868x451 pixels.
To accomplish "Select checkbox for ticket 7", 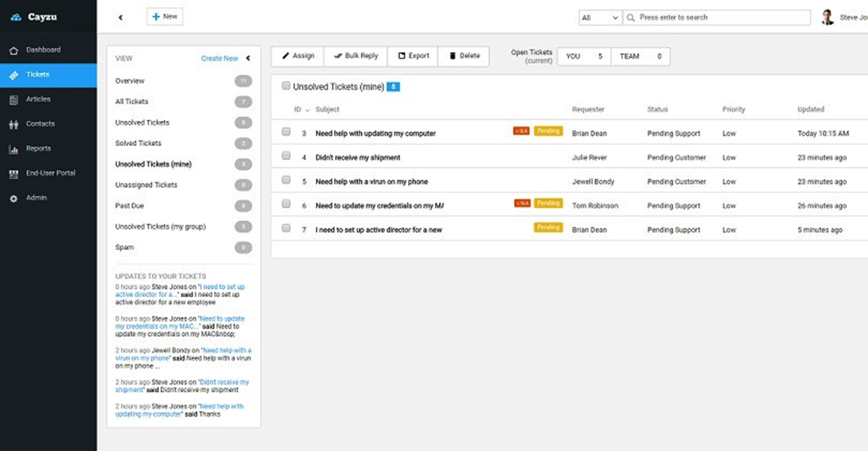I will point(286,228).
